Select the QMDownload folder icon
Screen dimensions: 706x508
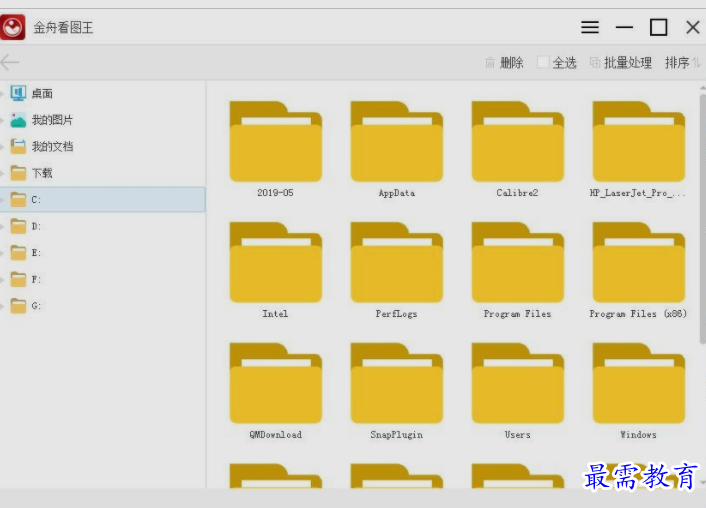pyautogui.click(x=276, y=383)
